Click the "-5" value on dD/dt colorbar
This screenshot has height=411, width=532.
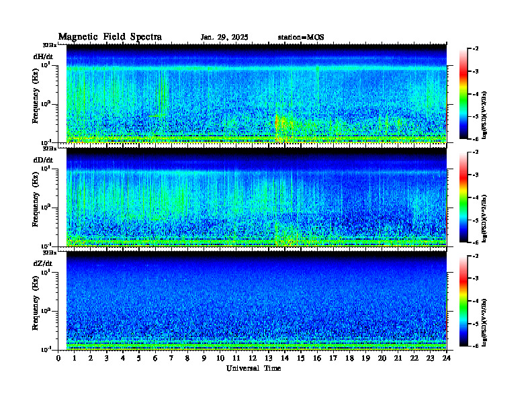(476, 220)
